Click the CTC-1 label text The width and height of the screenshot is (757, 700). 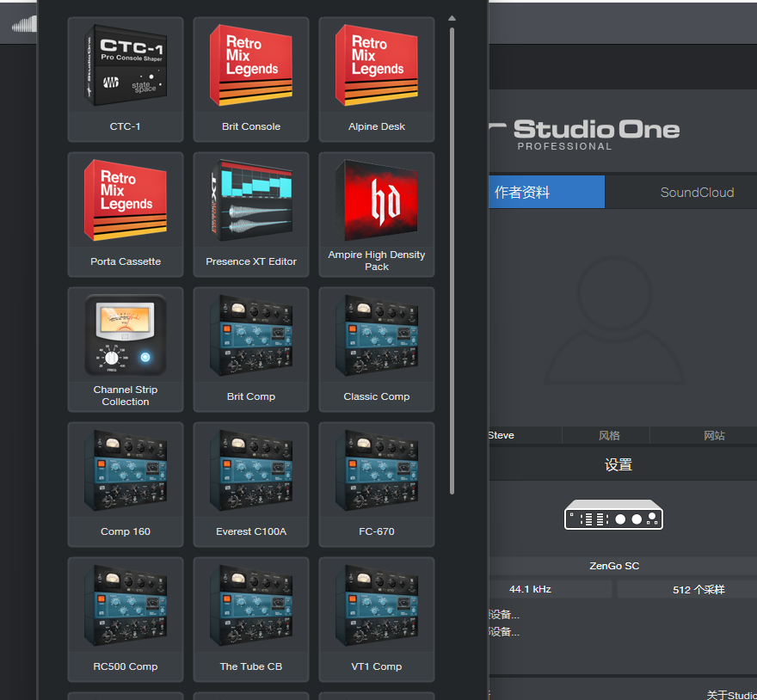pyautogui.click(x=125, y=126)
